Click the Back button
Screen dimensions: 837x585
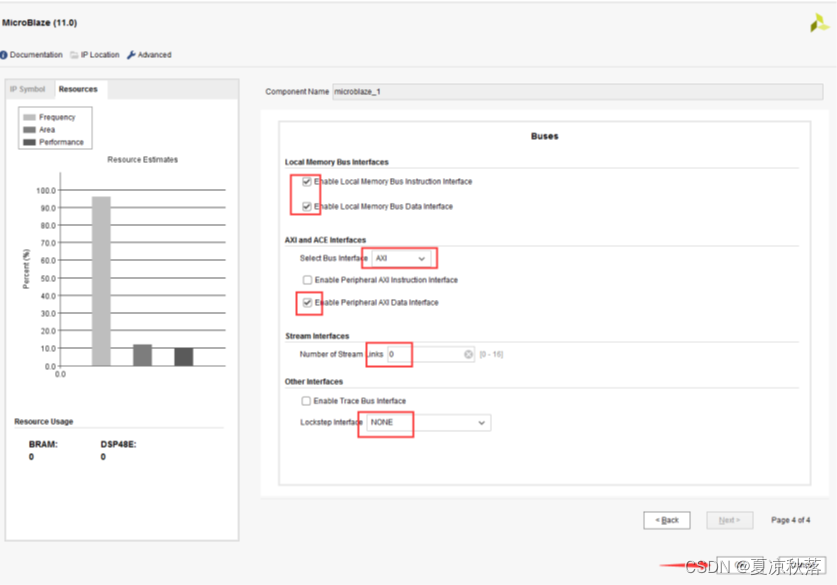[x=667, y=520]
